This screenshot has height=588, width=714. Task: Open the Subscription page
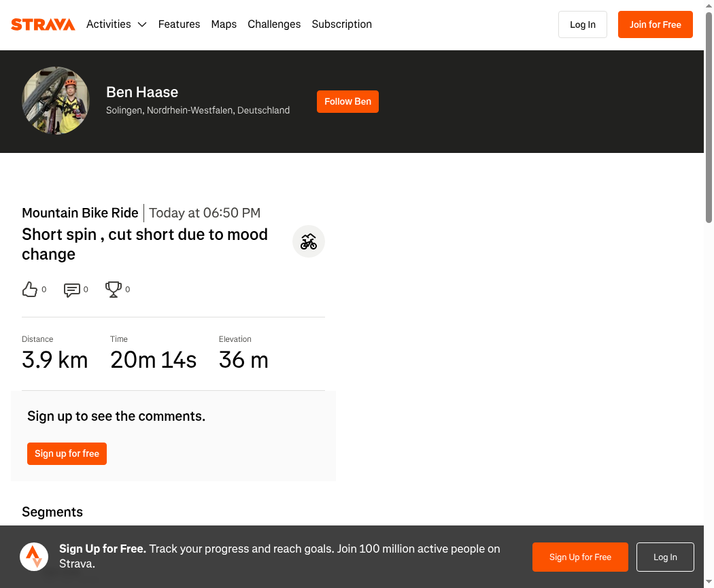pos(341,24)
